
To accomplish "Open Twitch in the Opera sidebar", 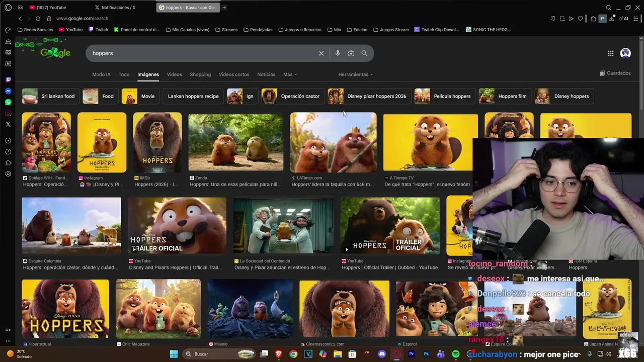I will click(x=8, y=79).
